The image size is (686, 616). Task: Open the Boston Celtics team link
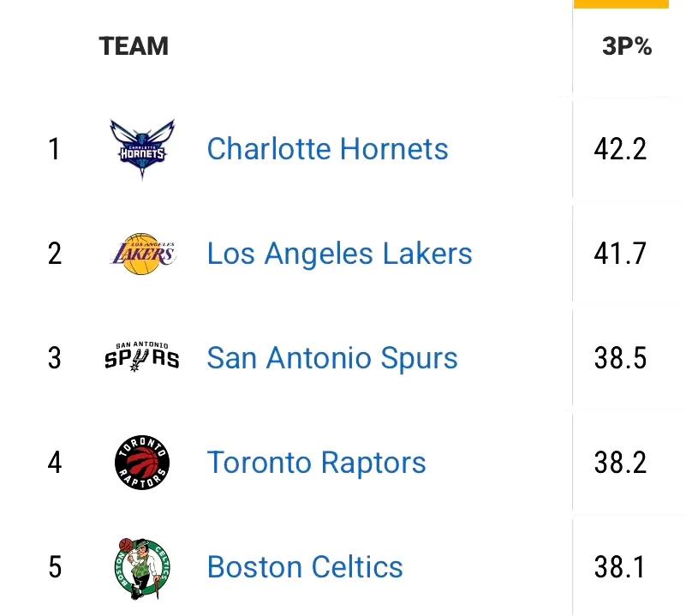click(305, 567)
